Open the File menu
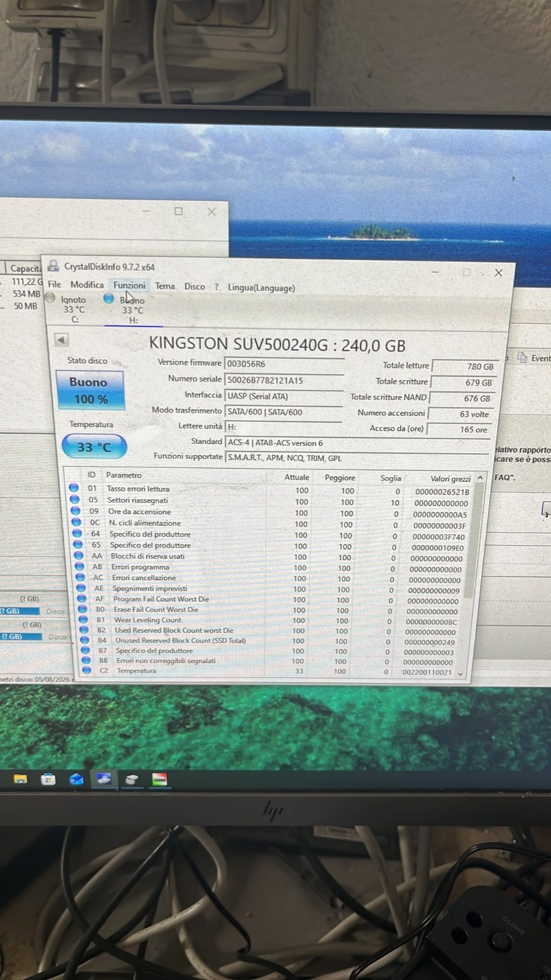Image resolution: width=551 pixels, height=980 pixels. (x=54, y=284)
